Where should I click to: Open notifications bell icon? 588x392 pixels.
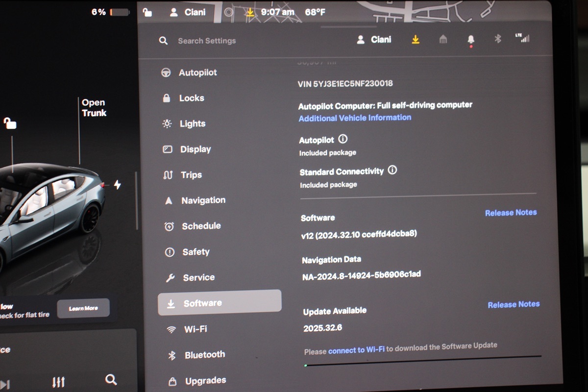pyautogui.click(x=471, y=40)
